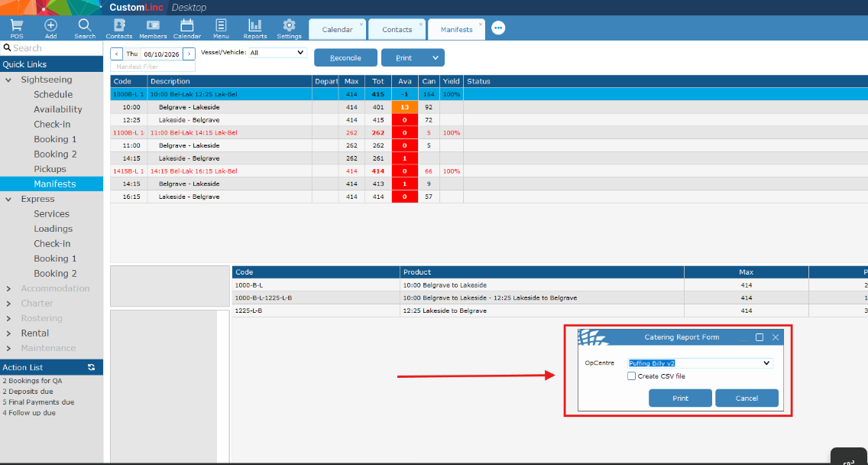
Task: Switch to the Calendar tab
Action: (337, 29)
